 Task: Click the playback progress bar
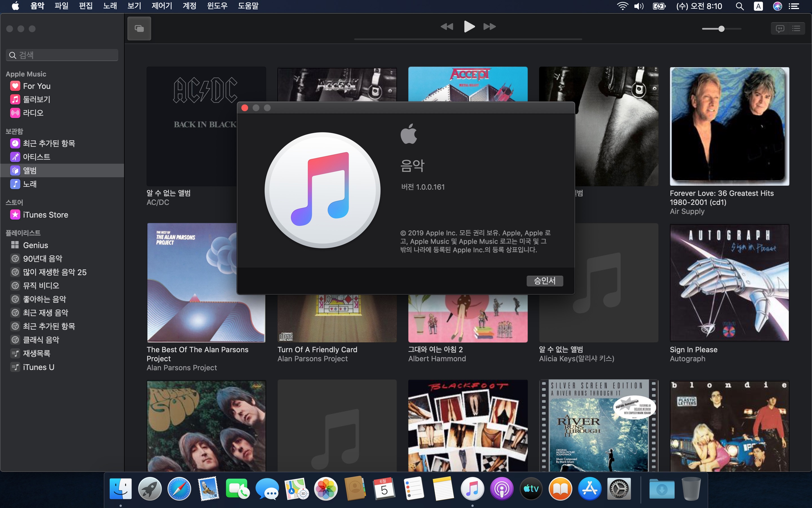pyautogui.click(x=468, y=39)
